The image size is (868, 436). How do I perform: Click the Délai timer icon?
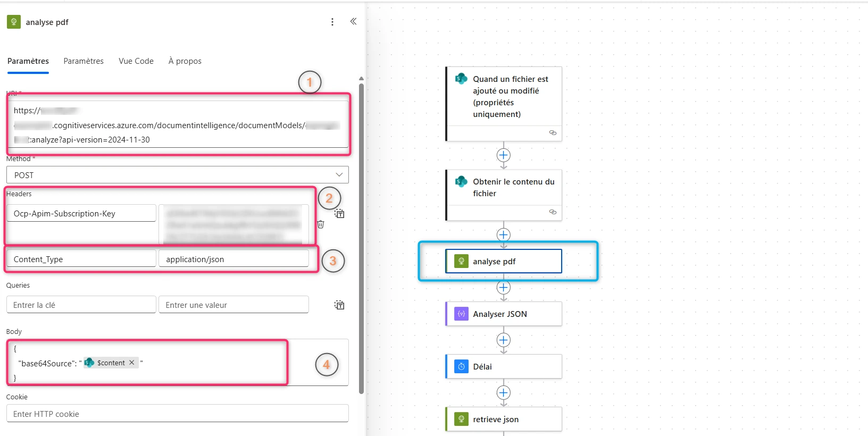[x=461, y=367]
